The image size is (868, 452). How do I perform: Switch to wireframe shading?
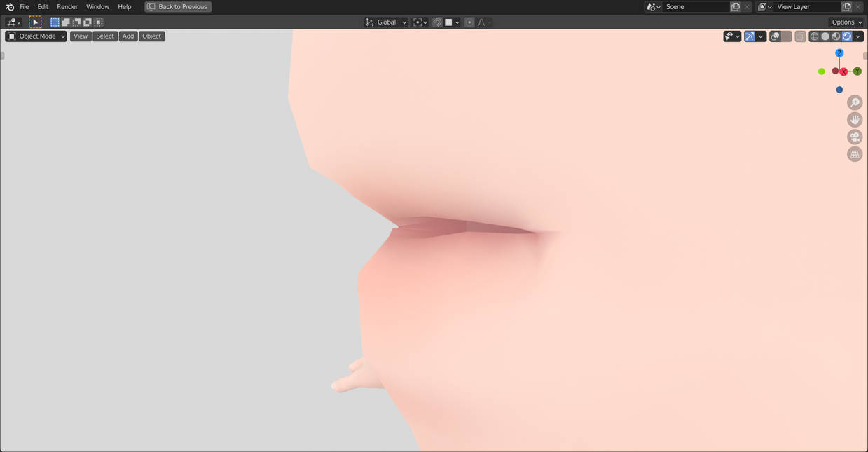point(814,36)
